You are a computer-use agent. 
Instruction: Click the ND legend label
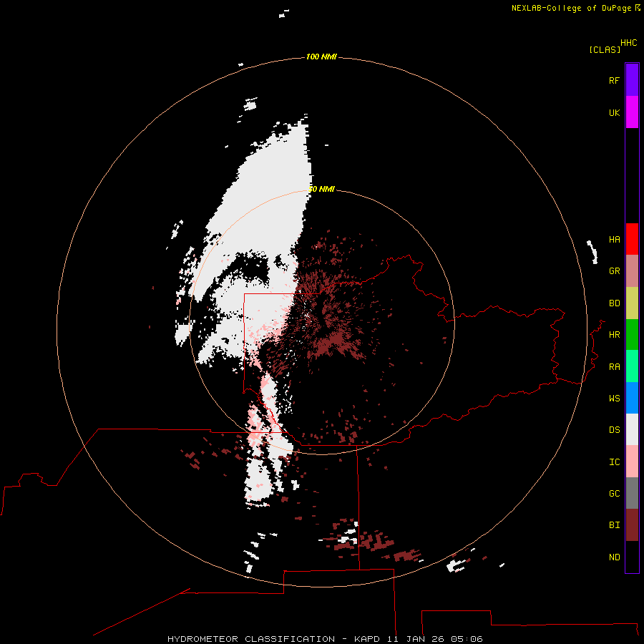pyautogui.click(x=614, y=557)
